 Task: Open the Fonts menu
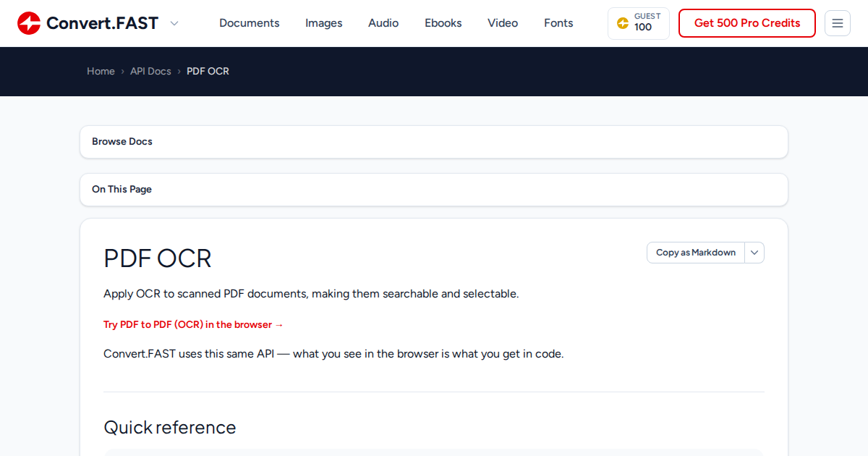click(558, 23)
